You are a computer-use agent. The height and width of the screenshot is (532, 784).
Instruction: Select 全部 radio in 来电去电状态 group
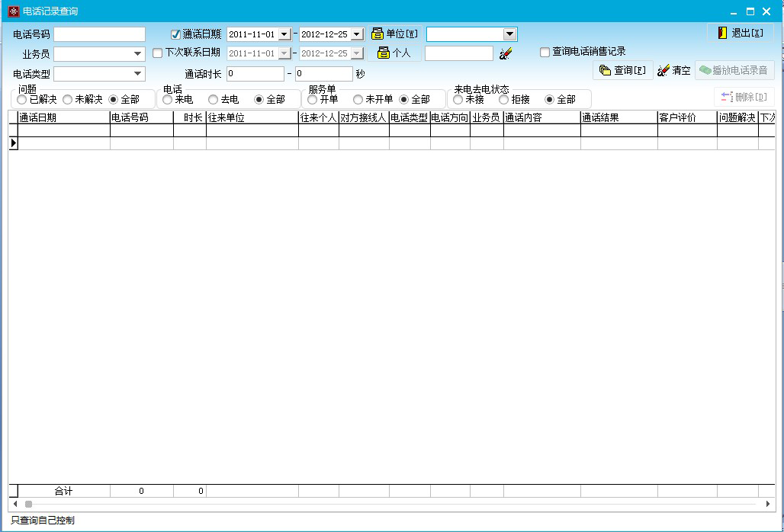pos(550,100)
